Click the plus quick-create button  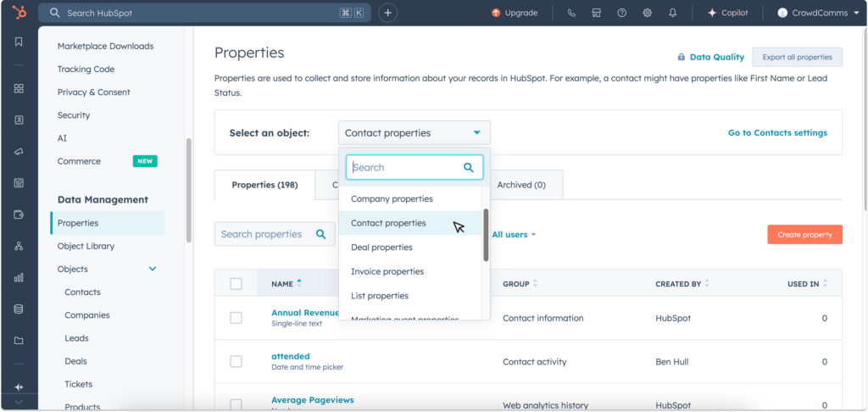point(387,13)
